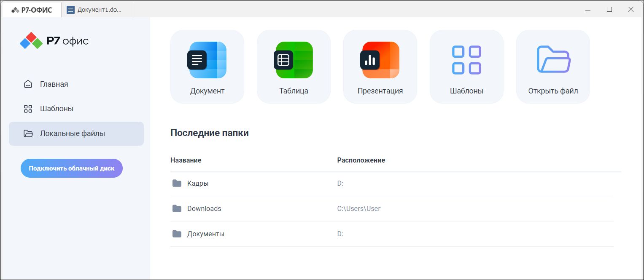
Task: Minimize the Р7-ОФИС window
Action: [587, 9]
